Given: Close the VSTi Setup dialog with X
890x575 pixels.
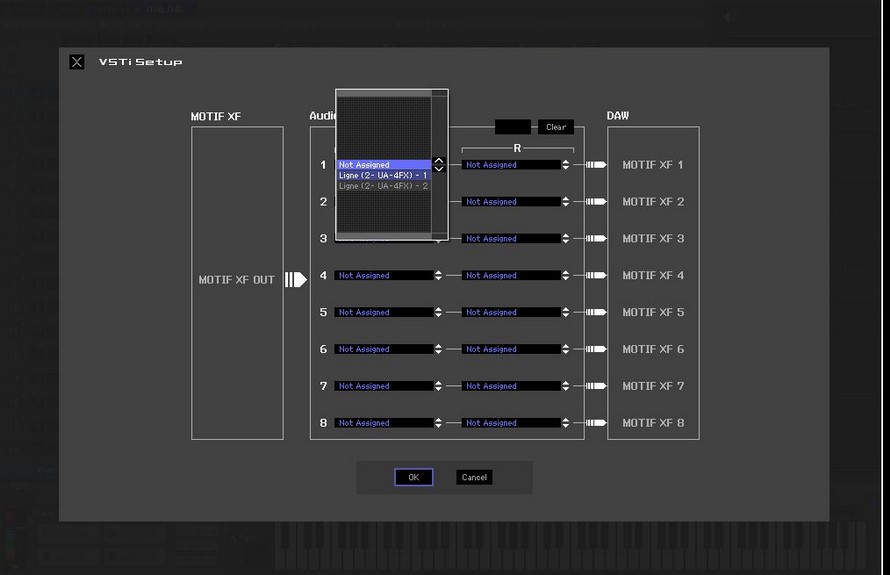Looking at the screenshot, I should 77,62.
